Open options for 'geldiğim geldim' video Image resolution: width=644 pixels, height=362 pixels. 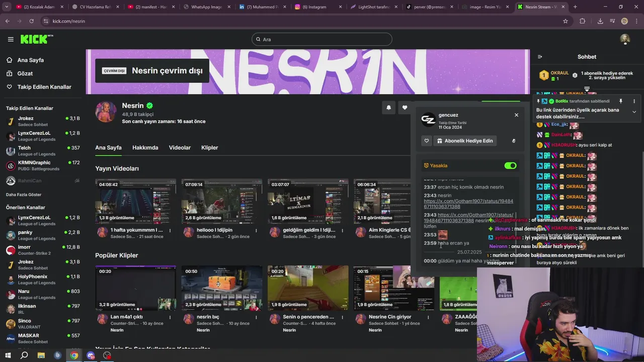pos(342,230)
